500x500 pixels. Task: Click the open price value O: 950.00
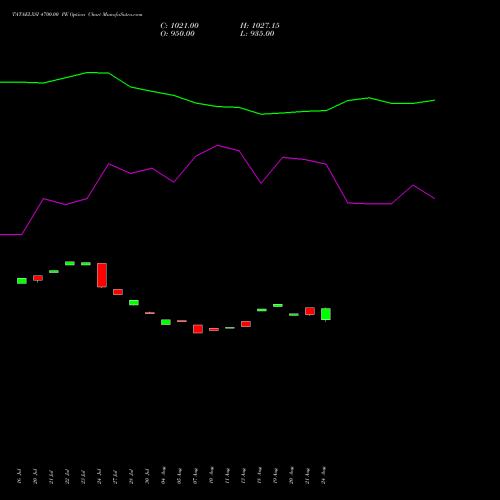coord(177,34)
